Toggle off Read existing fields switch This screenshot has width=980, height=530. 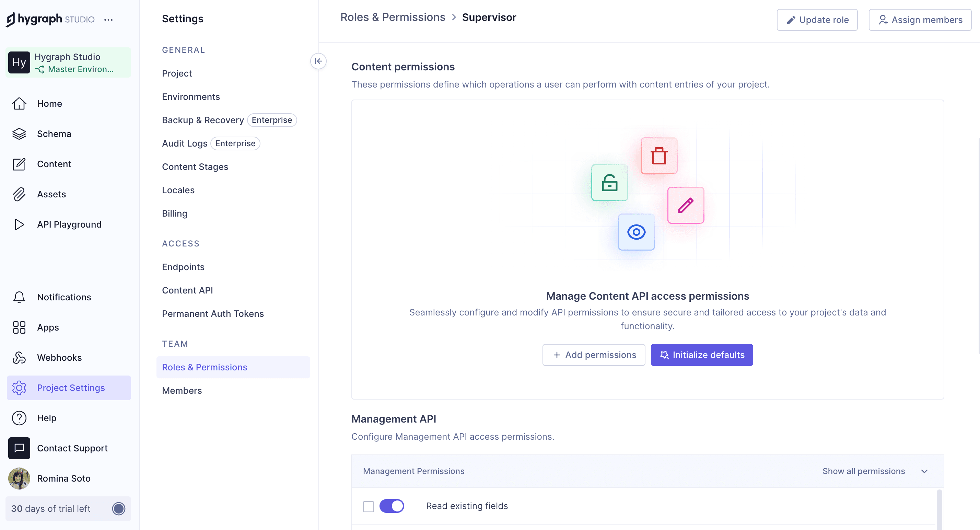pos(392,506)
